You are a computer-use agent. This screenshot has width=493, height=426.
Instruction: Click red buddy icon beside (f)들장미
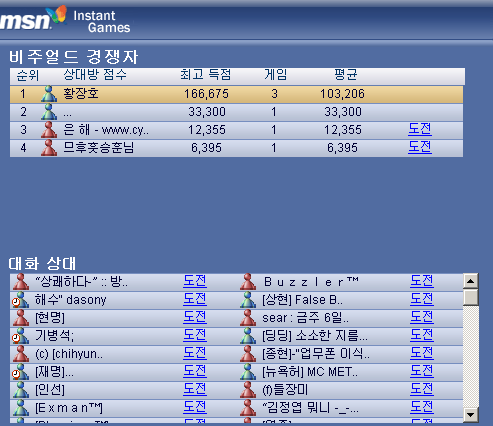(x=248, y=390)
